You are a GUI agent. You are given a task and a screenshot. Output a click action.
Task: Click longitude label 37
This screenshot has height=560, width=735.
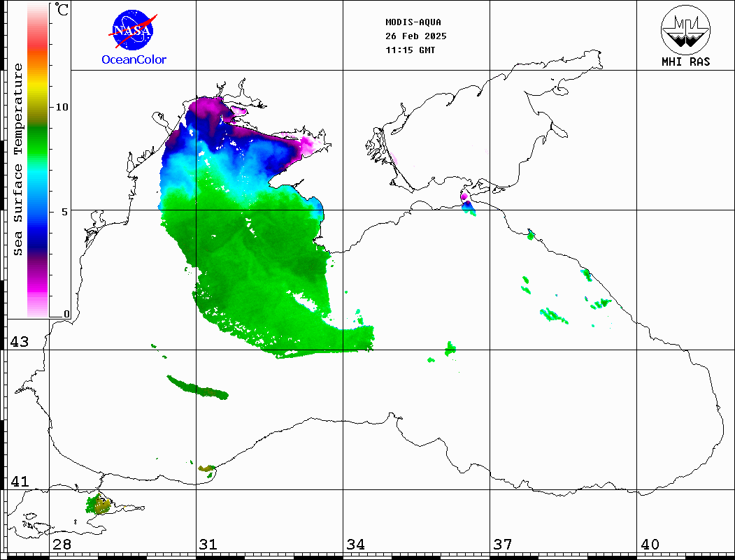[503, 545]
